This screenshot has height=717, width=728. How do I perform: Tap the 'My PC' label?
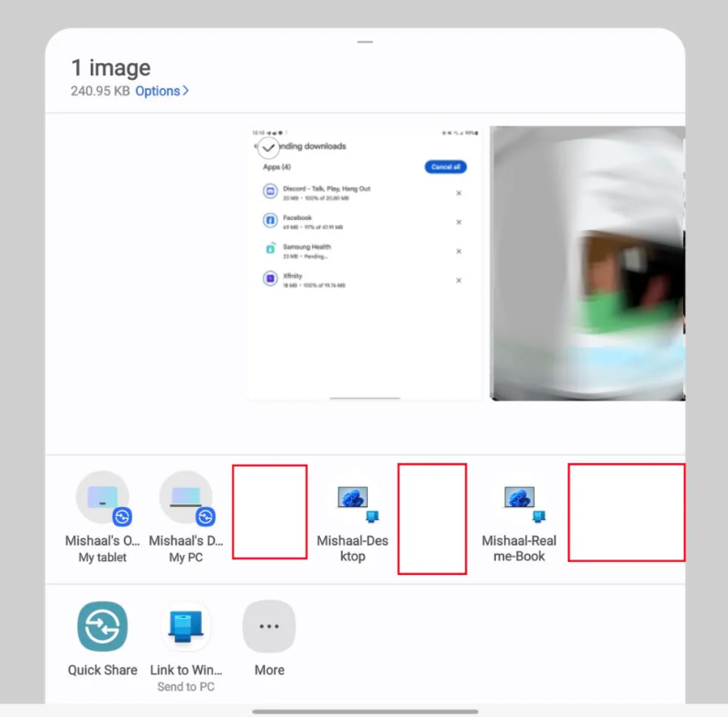pyautogui.click(x=186, y=557)
